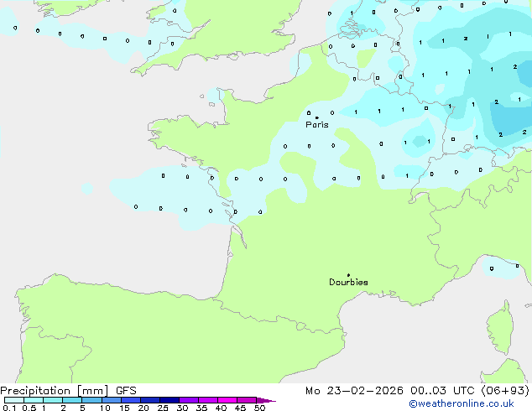Pick the 0.1–0.5 mm palest cyan legend swatch
Viewport: 532px width, 411px height.
click(x=14, y=400)
